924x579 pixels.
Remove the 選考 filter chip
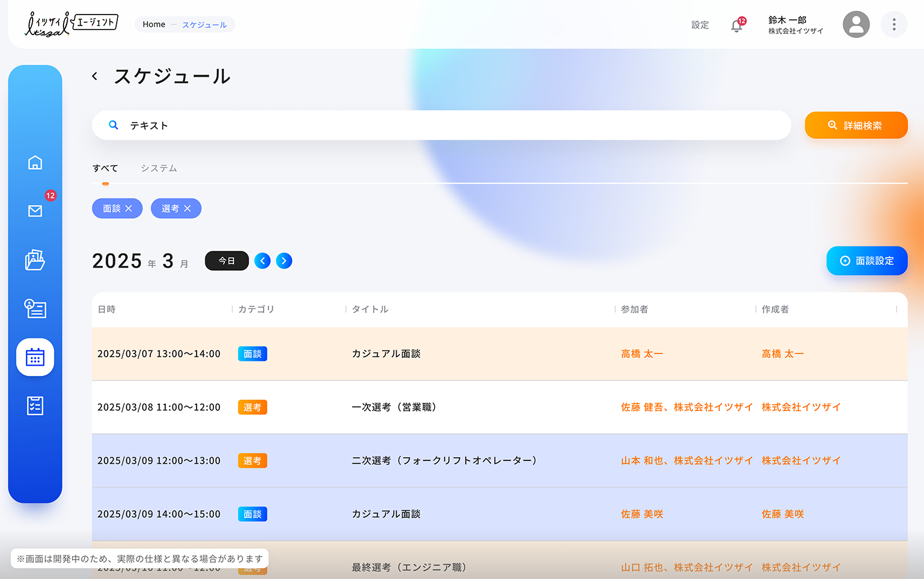[x=187, y=209]
